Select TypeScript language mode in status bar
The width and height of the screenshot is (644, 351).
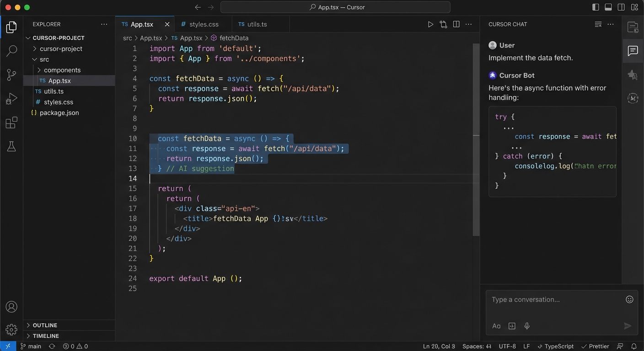point(559,346)
